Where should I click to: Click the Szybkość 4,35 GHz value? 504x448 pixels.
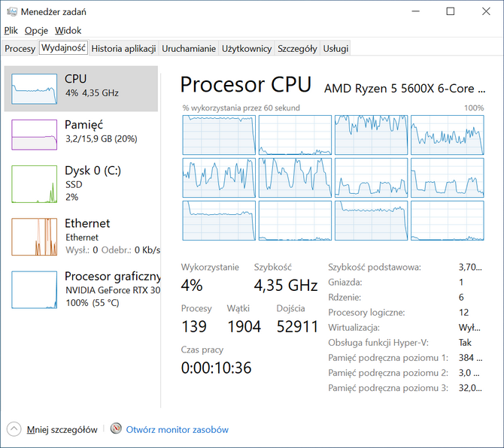[x=286, y=285]
